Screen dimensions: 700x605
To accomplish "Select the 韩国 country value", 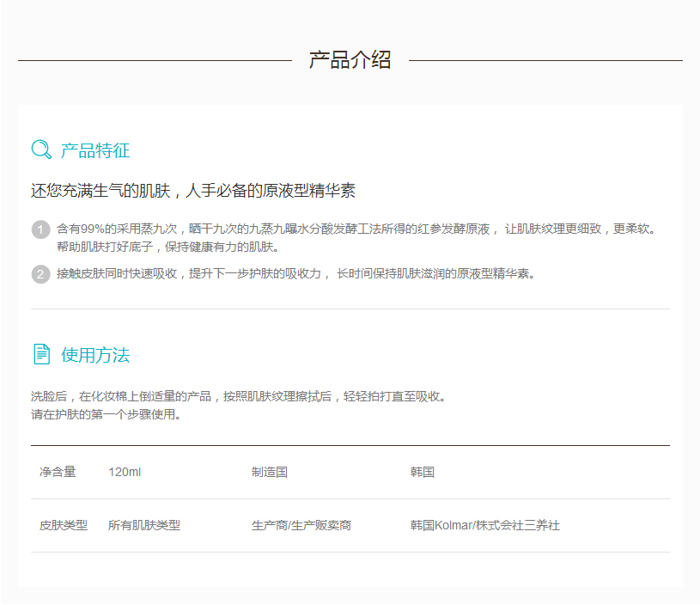I will tap(423, 472).
